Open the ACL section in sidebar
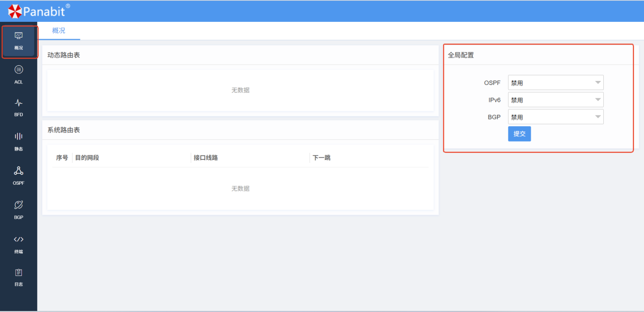 coord(19,70)
